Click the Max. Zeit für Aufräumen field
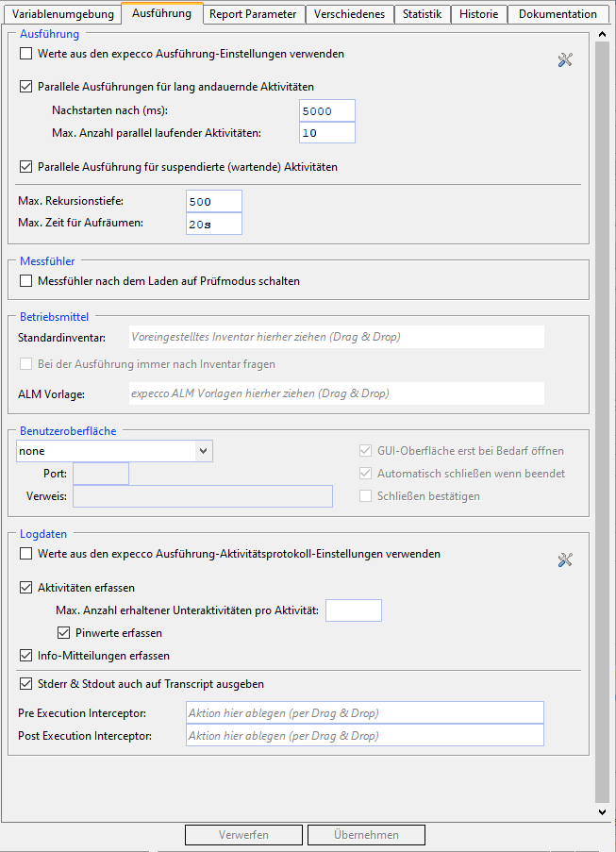 pyautogui.click(x=214, y=225)
